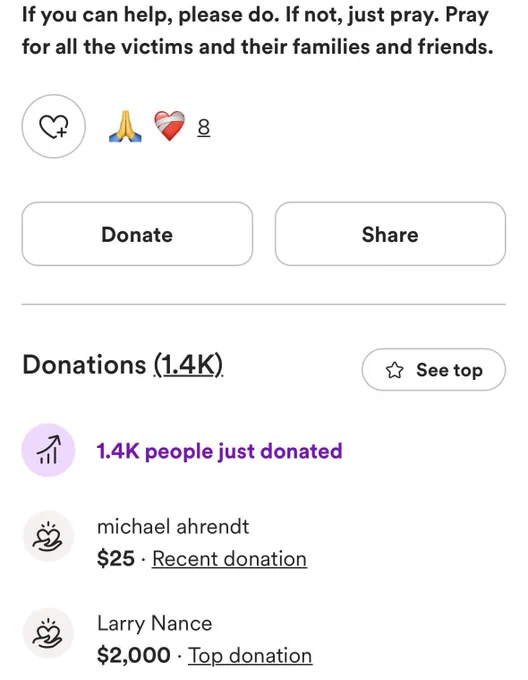Click the add heart reaction button
Image resolution: width=528 pixels, height=680 pixels.
54,126
